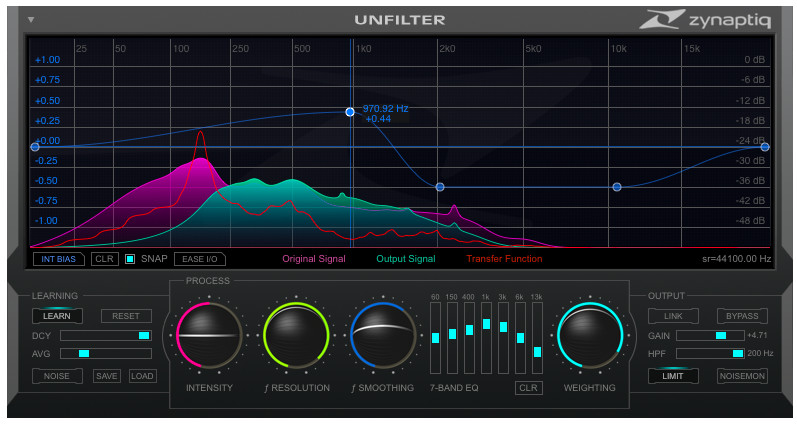The height and width of the screenshot is (425, 797).
Task: Click the Original Signal legend label
Action: 314,259
